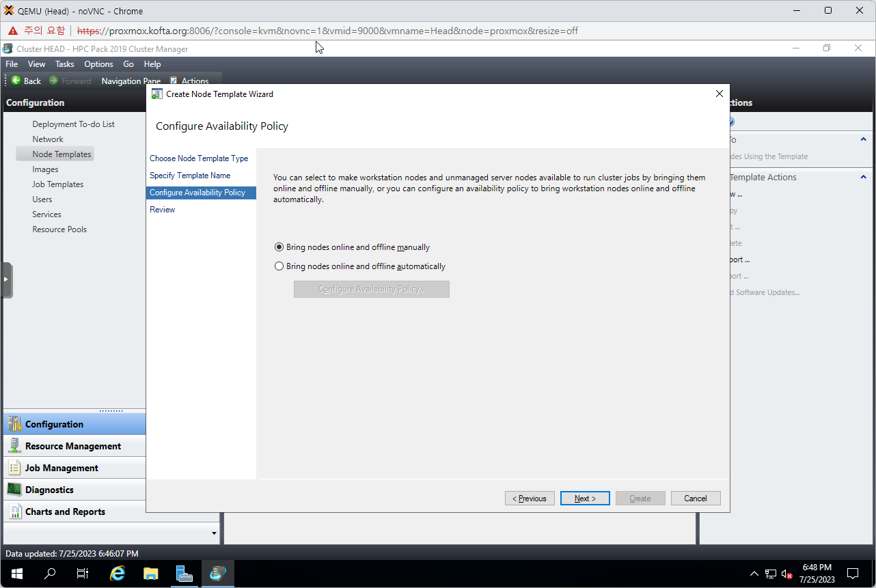This screenshot has height=588, width=876.
Task: Open the Diagnostics pane icon
Action: click(14, 490)
